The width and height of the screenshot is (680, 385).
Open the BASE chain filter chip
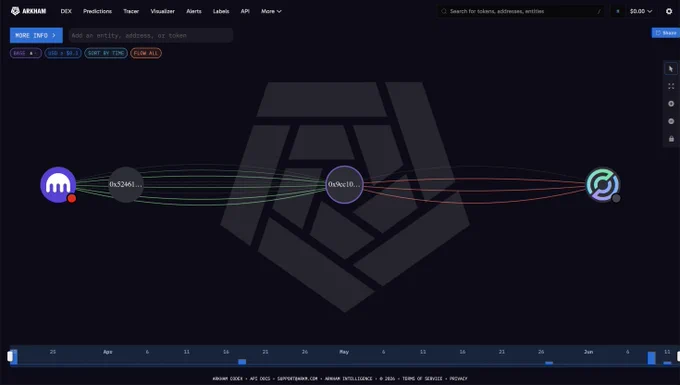[26, 53]
